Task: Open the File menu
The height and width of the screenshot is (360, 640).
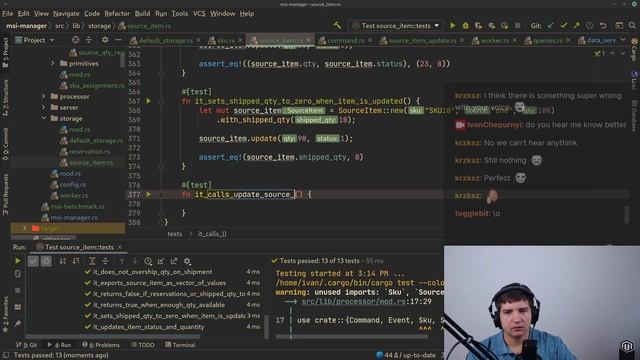Action: coord(7,13)
